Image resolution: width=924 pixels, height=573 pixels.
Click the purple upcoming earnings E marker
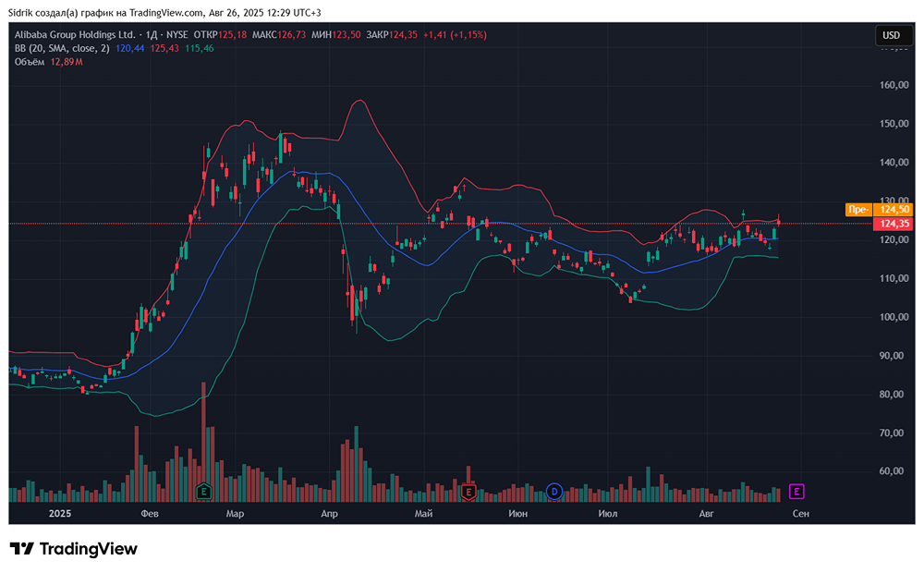[796, 491]
